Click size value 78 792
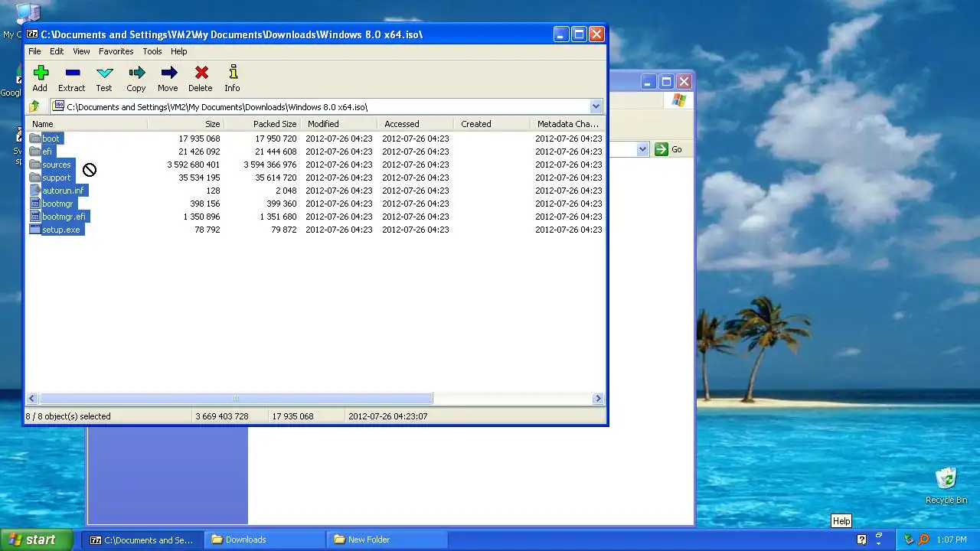The height and width of the screenshot is (551, 980). coord(207,230)
